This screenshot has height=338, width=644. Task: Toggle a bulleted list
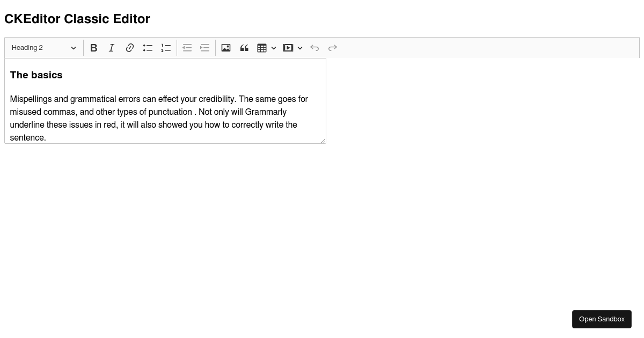tap(148, 48)
